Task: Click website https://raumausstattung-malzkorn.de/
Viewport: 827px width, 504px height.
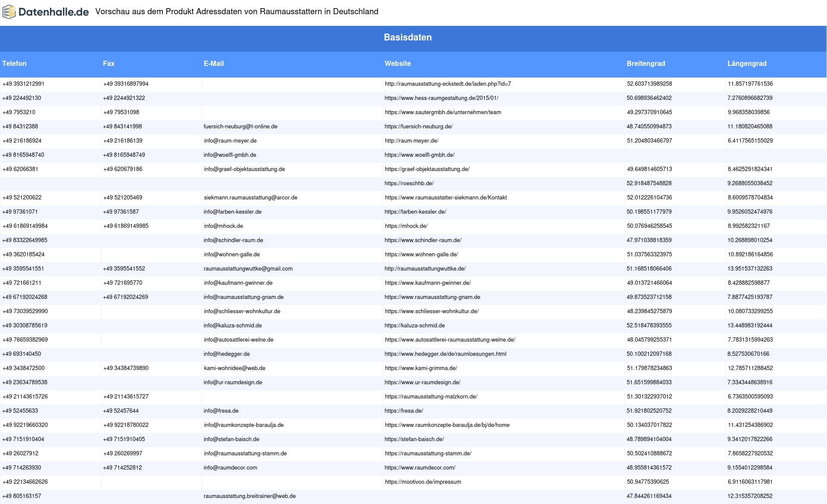Action: pos(431,397)
